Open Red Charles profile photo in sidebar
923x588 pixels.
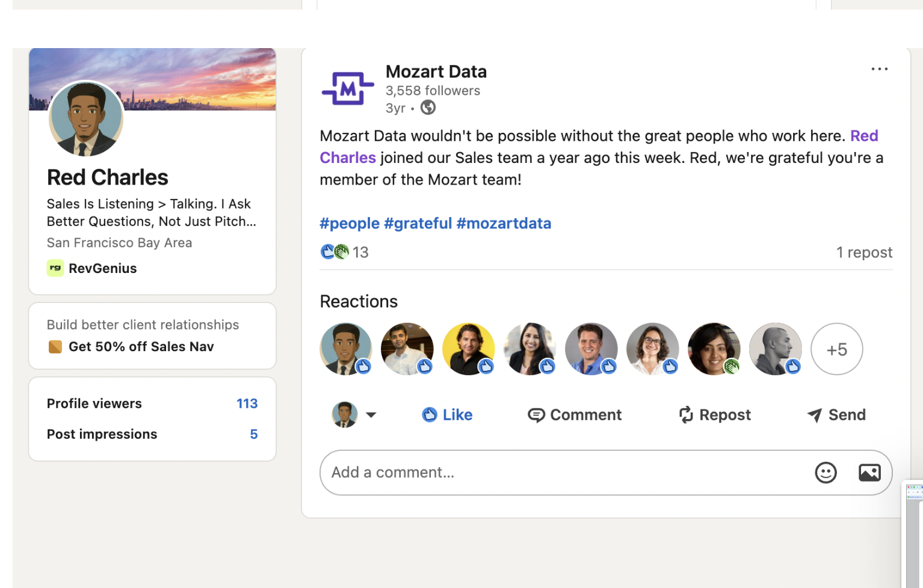point(86,118)
